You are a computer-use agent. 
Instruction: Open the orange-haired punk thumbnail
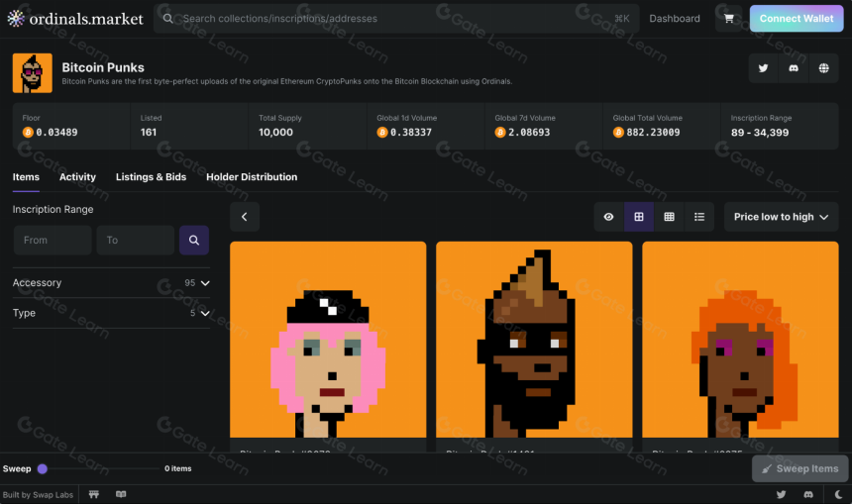(740, 340)
